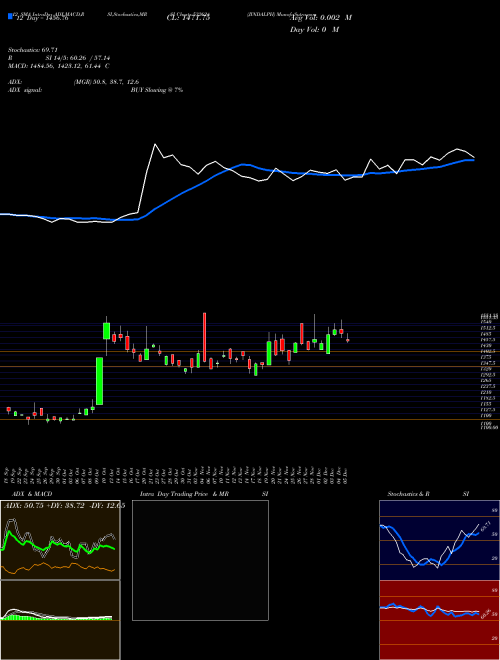Click the Stochastics: 69.71 reading
This screenshot has width=500, height=660.
[x=33, y=50]
